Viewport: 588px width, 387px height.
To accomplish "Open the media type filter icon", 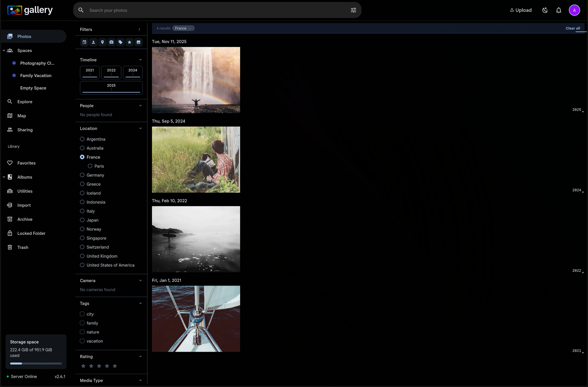I will coord(138,42).
